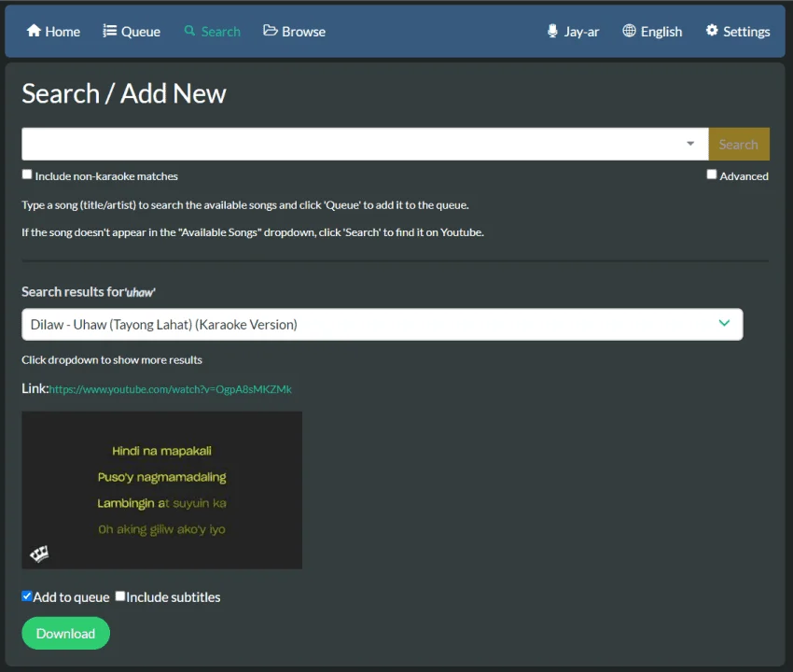The width and height of the screenshot is (793, 672).
Task: Open the Queue page
Action: click(x=132, y=32)
